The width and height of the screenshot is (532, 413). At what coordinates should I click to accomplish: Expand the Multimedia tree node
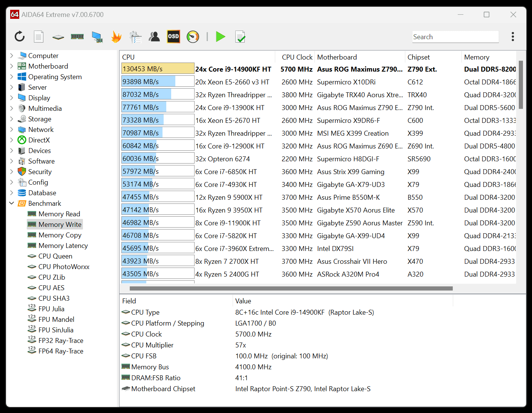[12, 108]
